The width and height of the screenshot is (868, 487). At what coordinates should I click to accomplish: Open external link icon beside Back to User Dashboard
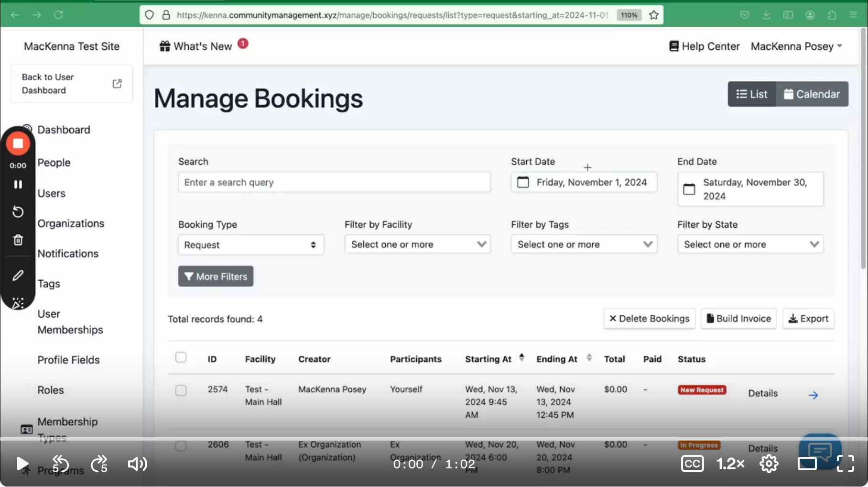pyautogui.click(x=117, y=84)
